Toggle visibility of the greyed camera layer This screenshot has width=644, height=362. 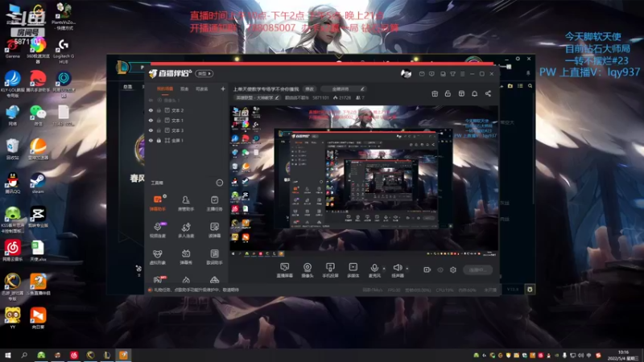click(151, 100)
